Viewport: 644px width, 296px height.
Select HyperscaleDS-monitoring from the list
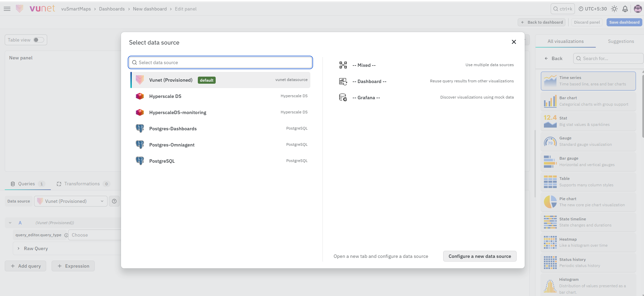pos(220,112)
